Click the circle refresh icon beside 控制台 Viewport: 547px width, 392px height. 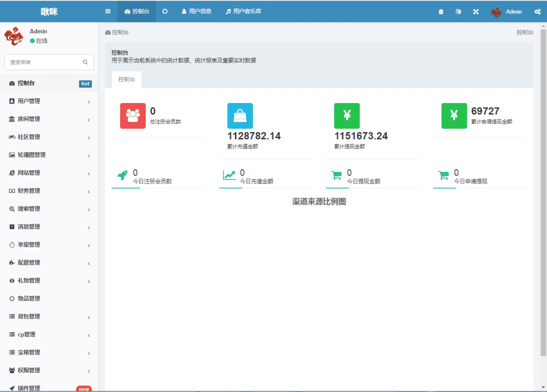(x=165, y=11)
